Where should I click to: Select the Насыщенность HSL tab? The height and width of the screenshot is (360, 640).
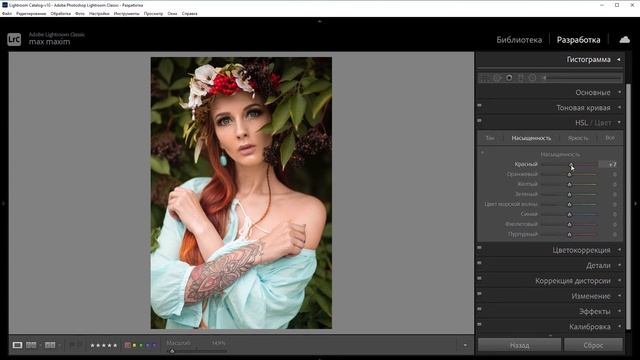(x=531, y=138)
